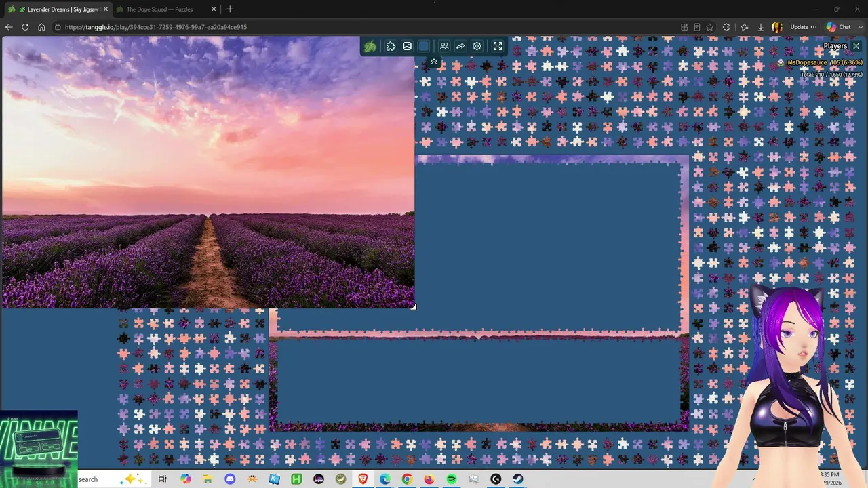Click the assembled top border of the puzzle
Viewport: 868px width, 488px height.
[552, 160]
